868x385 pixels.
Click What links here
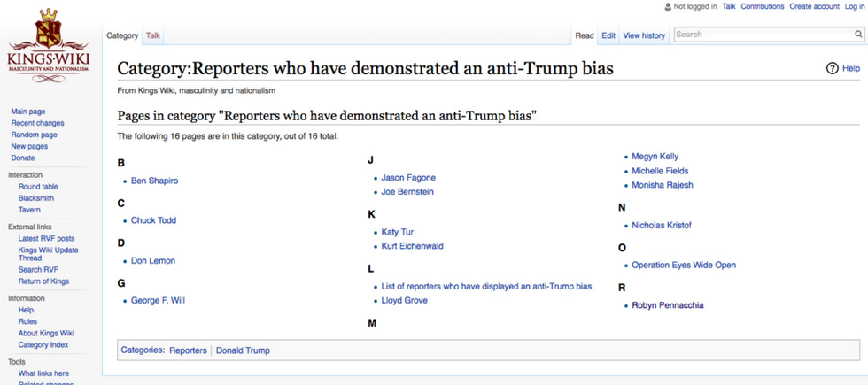click(43, 373)
